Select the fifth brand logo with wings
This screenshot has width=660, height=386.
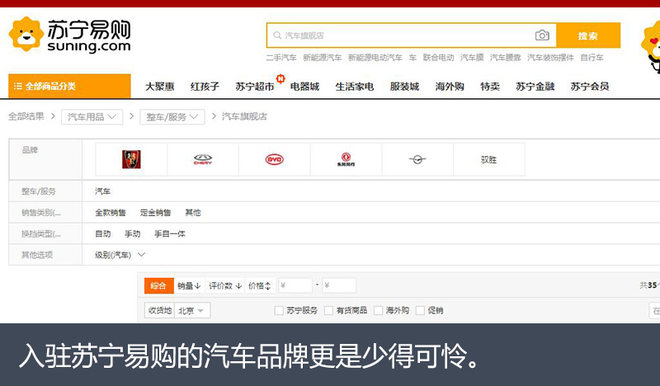[418, 159]
